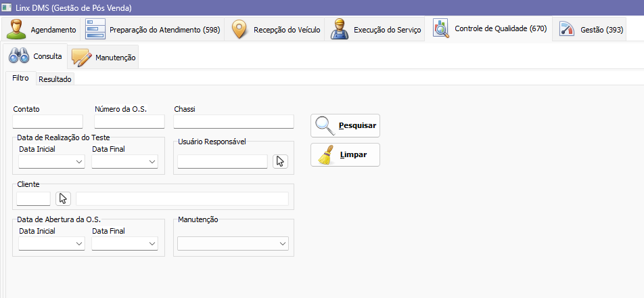Click the Controle de Qualidade chart magnifier icon
The image size is (644, 298).
point(441,29)
